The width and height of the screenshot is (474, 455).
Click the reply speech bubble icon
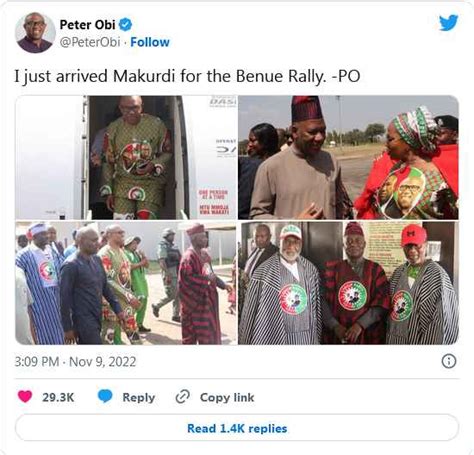[x=105, y=396]
